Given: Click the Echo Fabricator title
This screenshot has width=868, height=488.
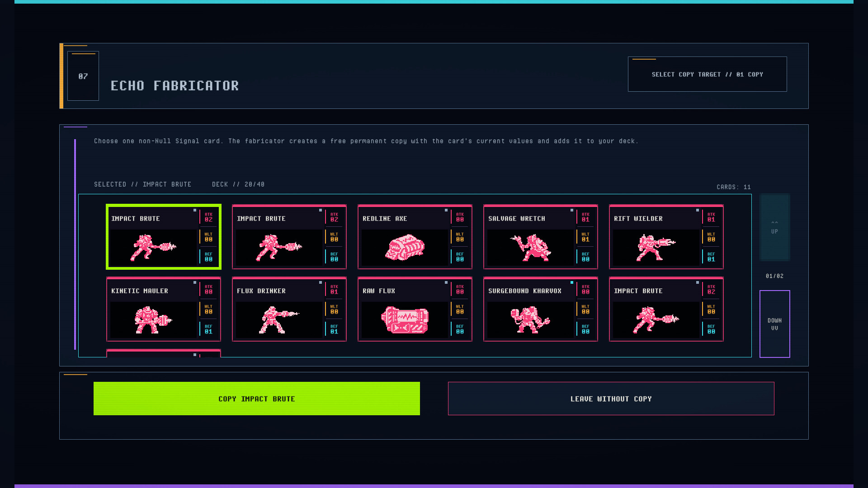Looking at the screenshot, I should (175, 86).
